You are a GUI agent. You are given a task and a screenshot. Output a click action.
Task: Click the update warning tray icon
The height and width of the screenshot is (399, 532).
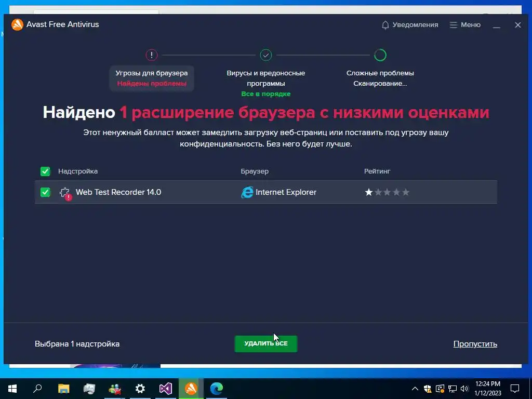click(x=440, y=389)
